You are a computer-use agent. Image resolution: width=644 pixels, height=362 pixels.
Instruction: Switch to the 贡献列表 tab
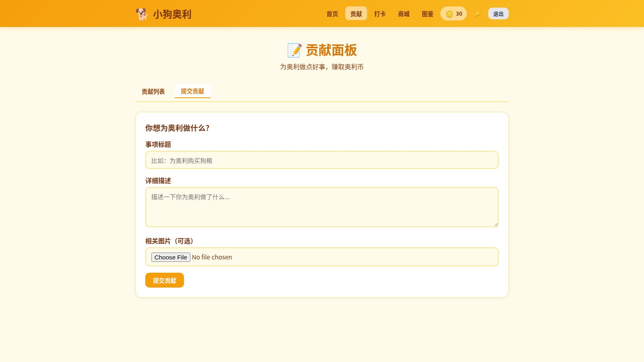153,91
